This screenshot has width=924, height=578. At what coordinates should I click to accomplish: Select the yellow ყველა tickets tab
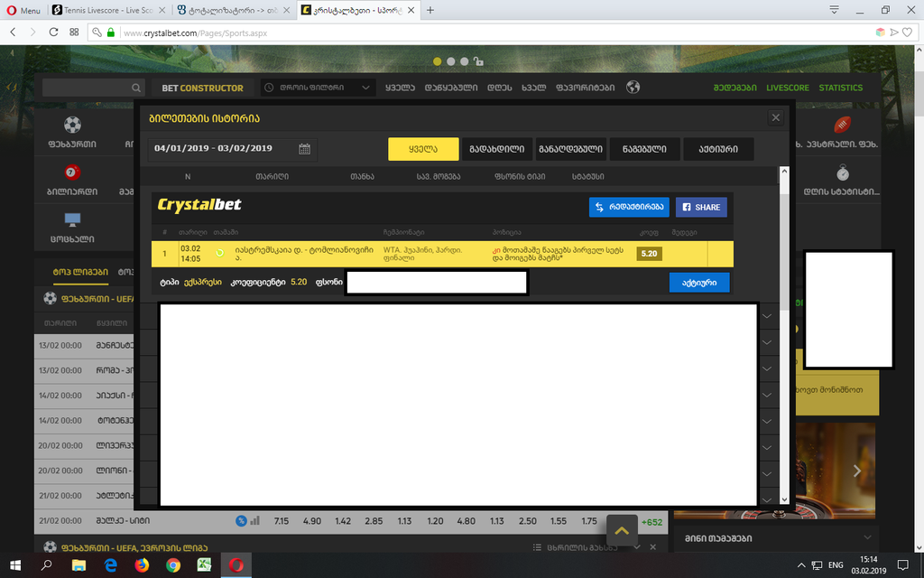pos(423,149)
